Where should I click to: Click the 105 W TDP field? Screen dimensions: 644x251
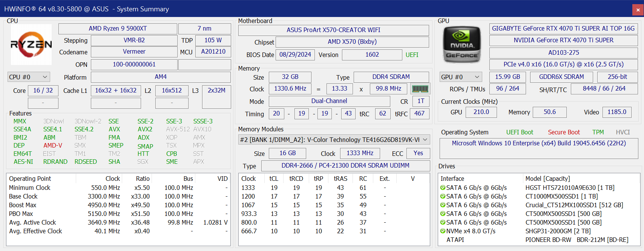(213, 40)
